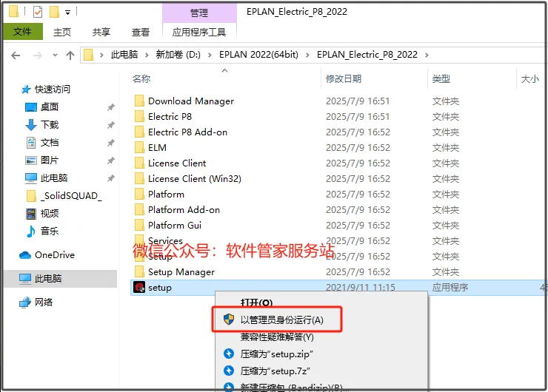Click the Electric P8 folder icon
Image resolution: width=548 pixels, height=392 pixels.
click(x=139, y=116)
